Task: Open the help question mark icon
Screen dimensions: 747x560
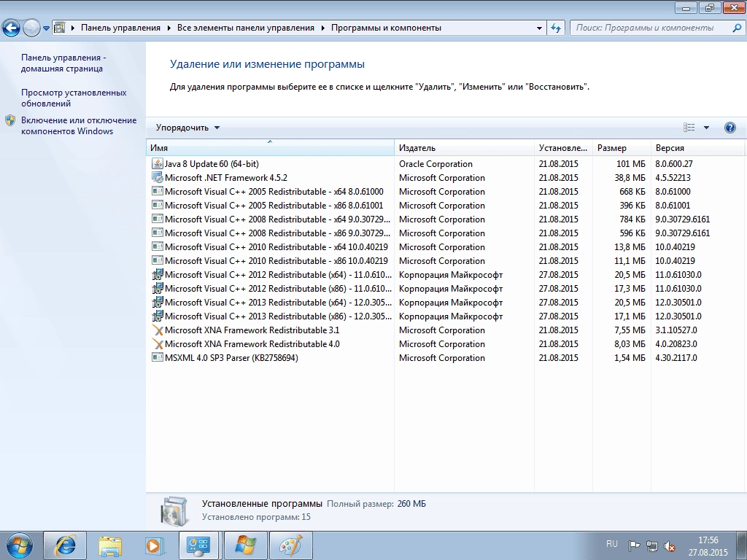Action: pos(729,128)
